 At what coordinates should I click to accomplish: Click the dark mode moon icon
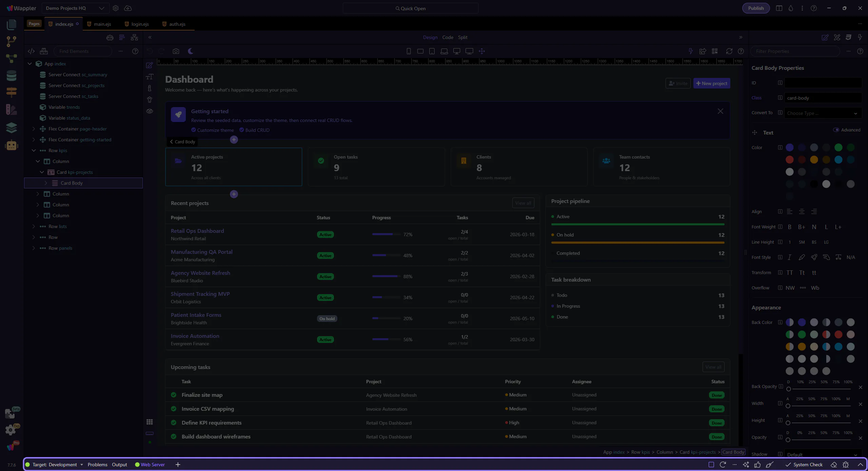click(x=191, y=51)
